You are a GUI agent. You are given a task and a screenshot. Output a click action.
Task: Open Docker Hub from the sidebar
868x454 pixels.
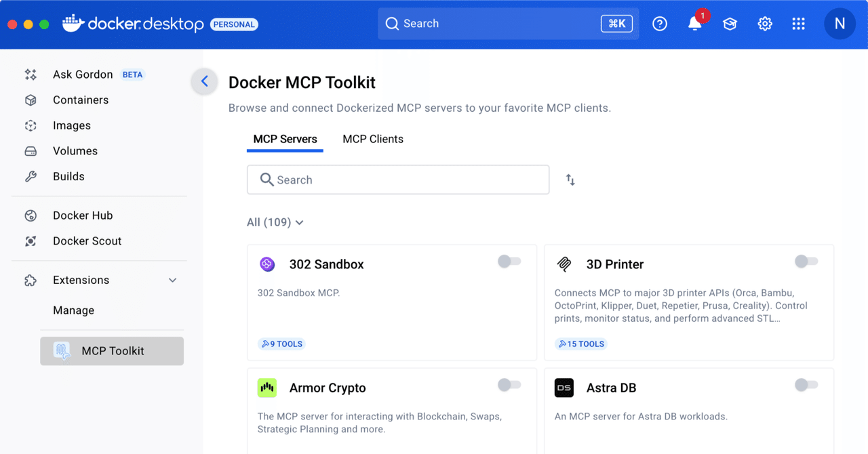click(x=83, y=215)
